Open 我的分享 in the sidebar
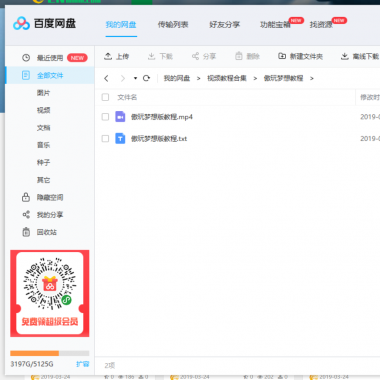The image size is (380, 380). click(50, 215)
